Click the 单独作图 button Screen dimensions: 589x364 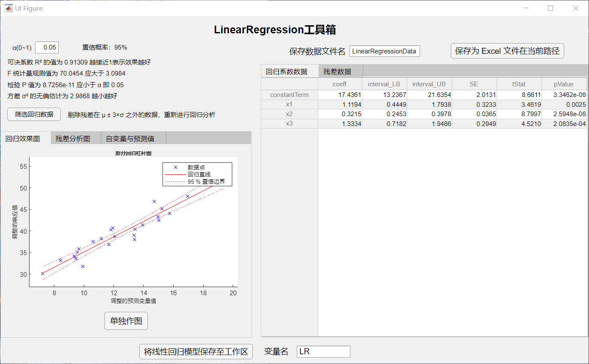[126, 321]
